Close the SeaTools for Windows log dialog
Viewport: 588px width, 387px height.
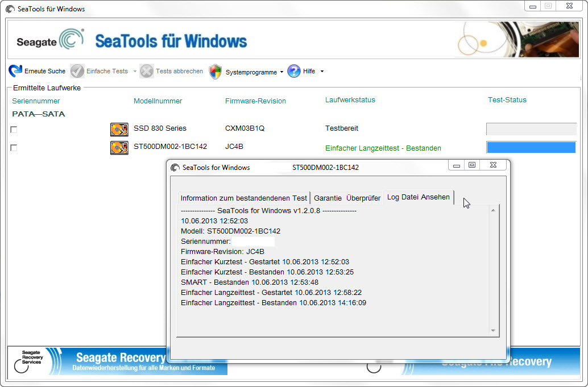click(x=494, y=165)
